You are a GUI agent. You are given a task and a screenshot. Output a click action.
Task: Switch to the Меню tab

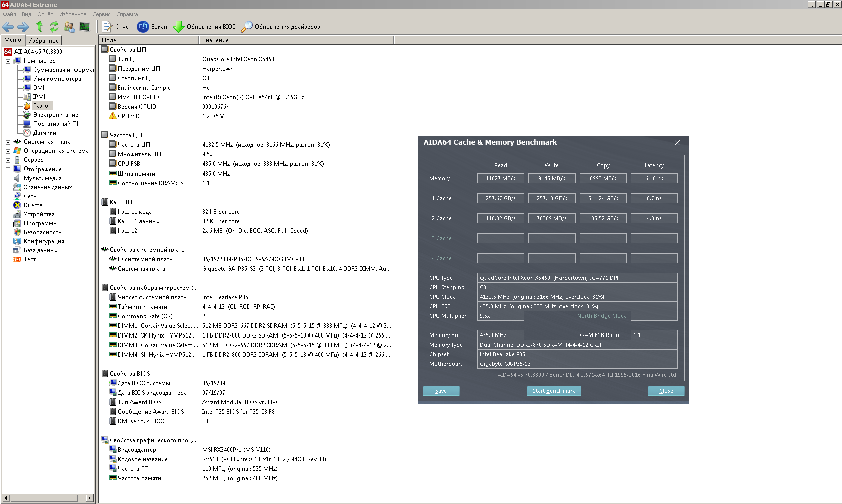point(13,40)
